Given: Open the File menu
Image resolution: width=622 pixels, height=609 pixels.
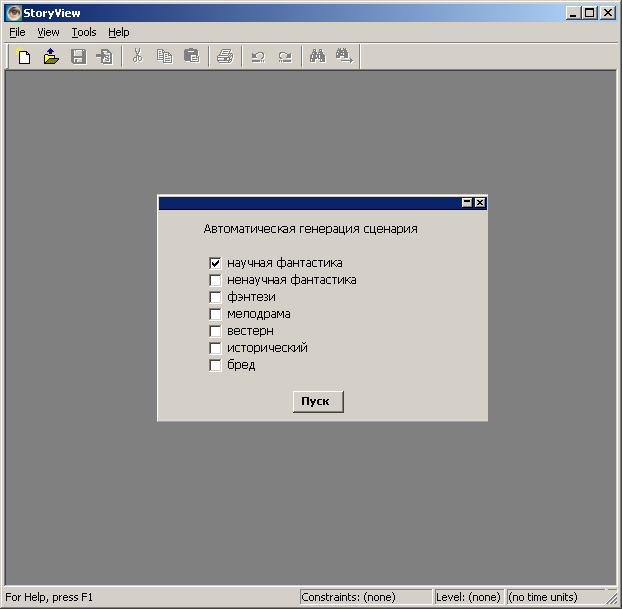Looking at the screenshot, I should point(17,32).
